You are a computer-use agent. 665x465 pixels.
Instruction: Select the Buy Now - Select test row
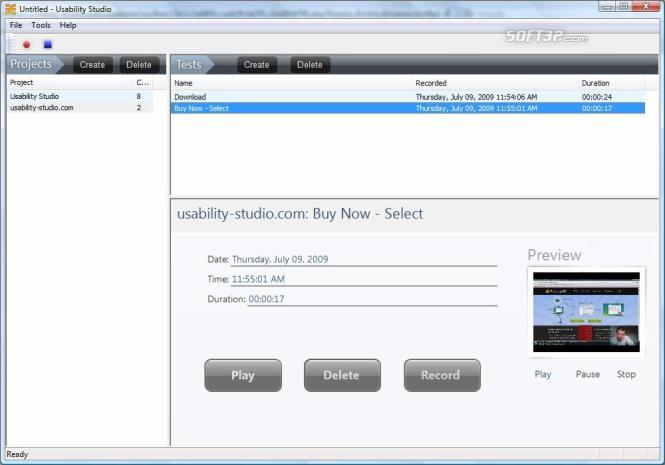[x=408, y=108]
